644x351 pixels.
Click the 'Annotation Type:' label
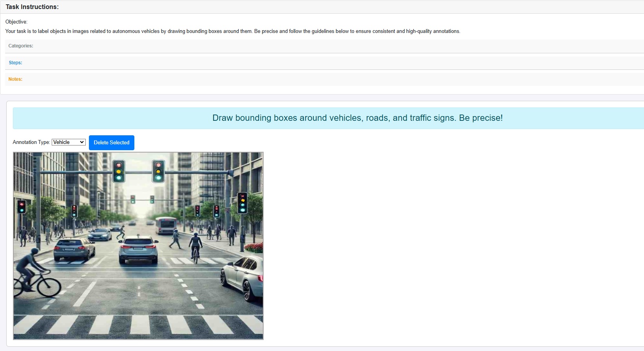point(31,142)
